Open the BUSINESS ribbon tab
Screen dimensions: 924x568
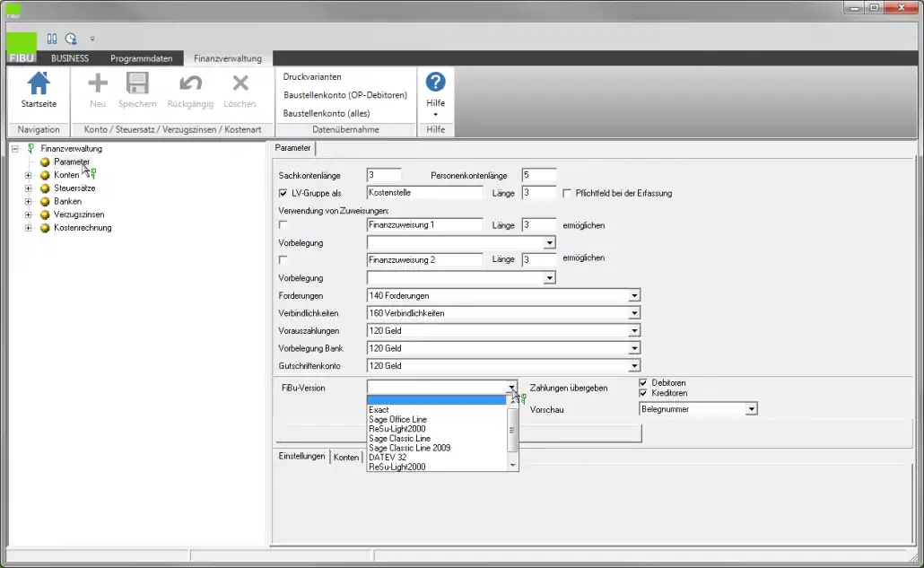pos(70,58)
